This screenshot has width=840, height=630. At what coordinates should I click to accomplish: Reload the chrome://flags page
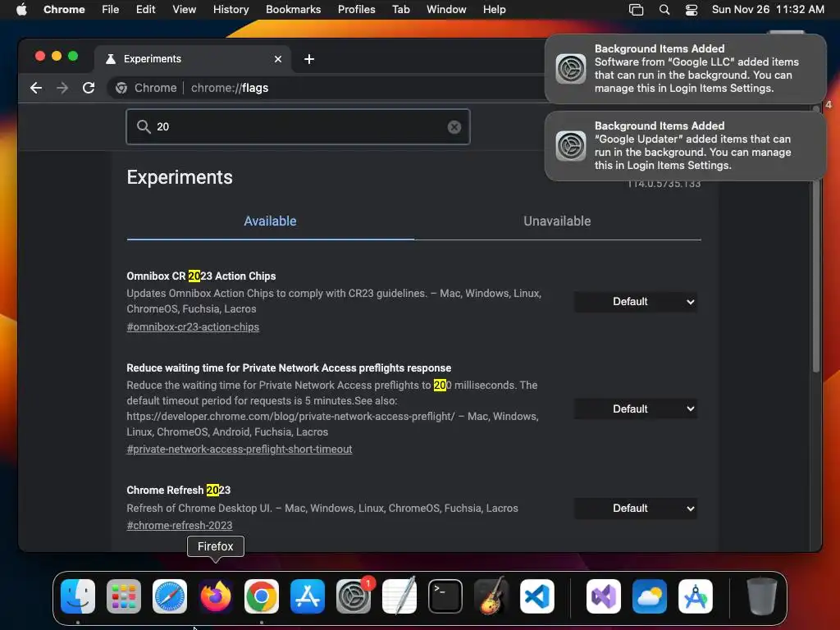click(89, 88)
